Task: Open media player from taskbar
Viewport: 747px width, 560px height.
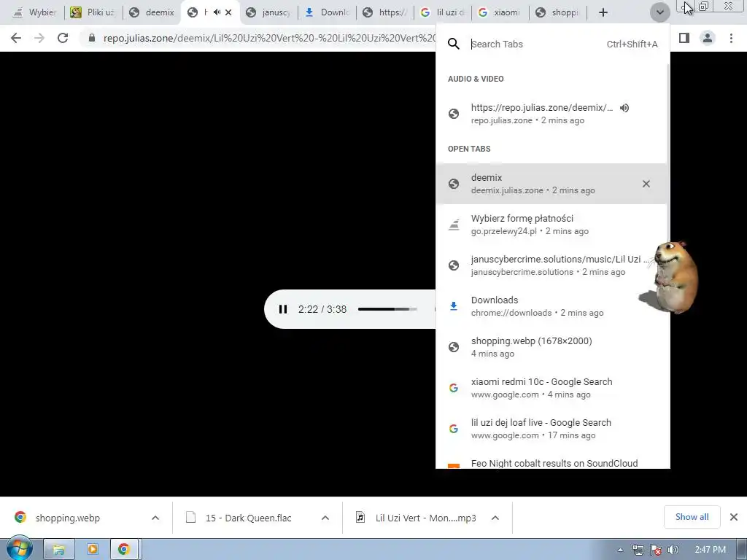Action: [93, 550]
